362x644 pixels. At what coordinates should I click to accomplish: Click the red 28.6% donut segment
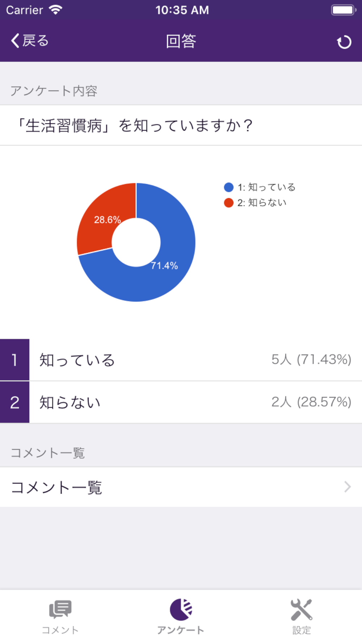(105, 217)
